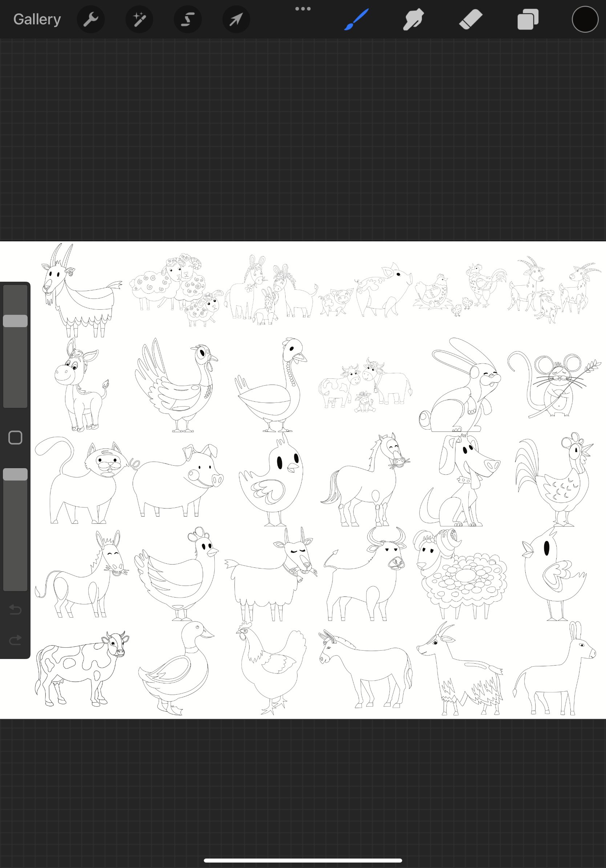Tap the iPad multitasking three-dots indicator
Screen dimensions: 606x868
pos(303,8)
